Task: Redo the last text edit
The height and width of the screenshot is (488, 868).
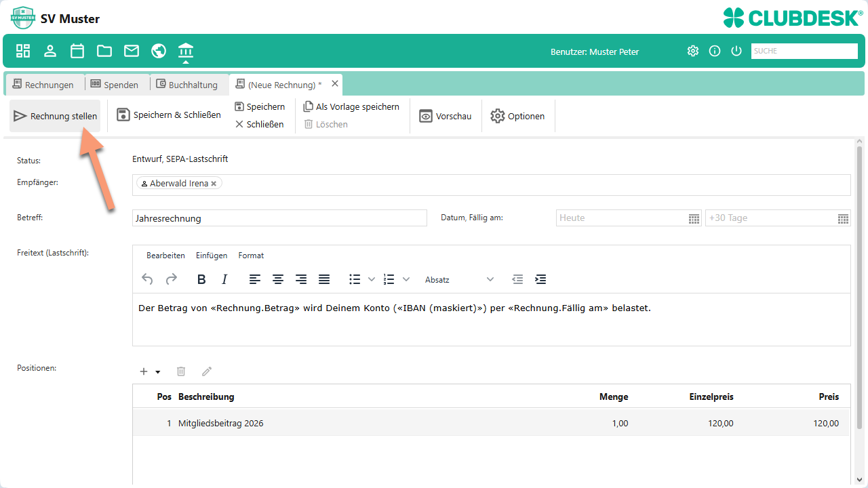Action: [172, 279]
